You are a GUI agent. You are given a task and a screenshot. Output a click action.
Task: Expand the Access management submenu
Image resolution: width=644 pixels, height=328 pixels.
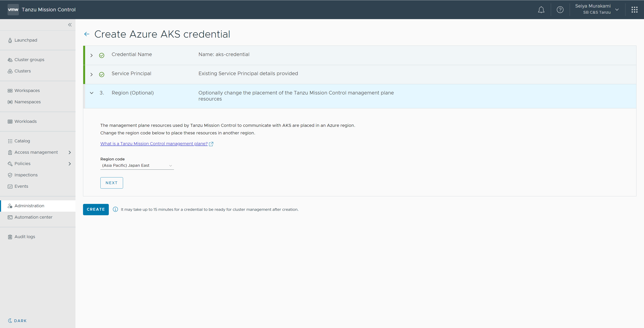click(70, 152)
